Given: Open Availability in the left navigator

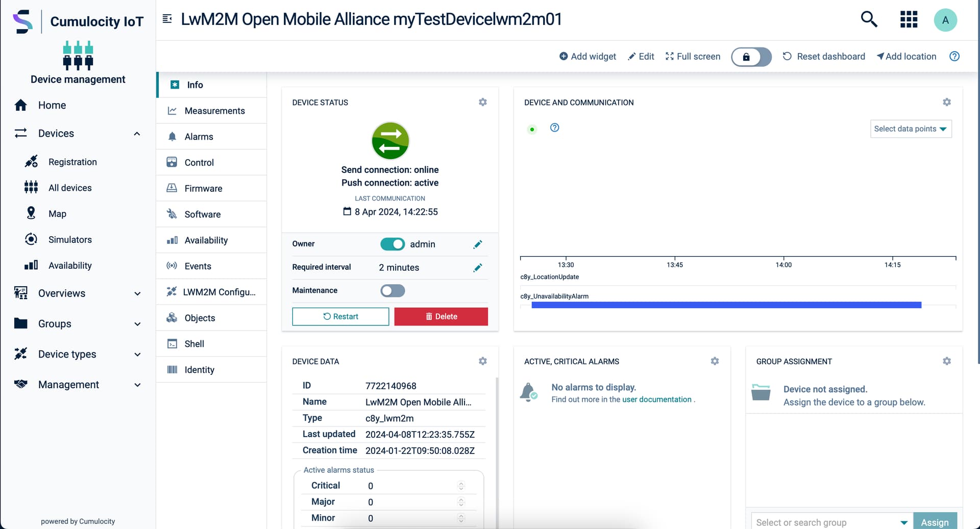Looking at the screenshot, I should (x=70, y=265).
